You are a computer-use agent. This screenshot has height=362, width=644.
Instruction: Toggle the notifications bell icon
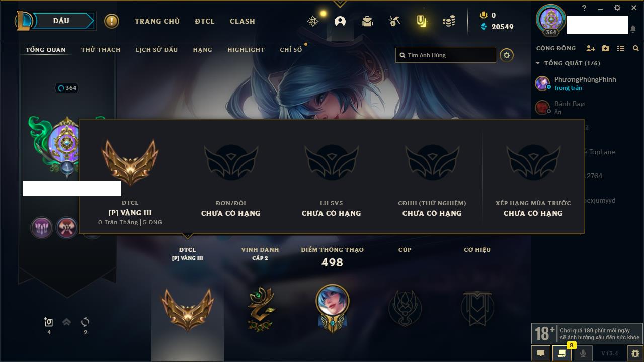(633, 30)
